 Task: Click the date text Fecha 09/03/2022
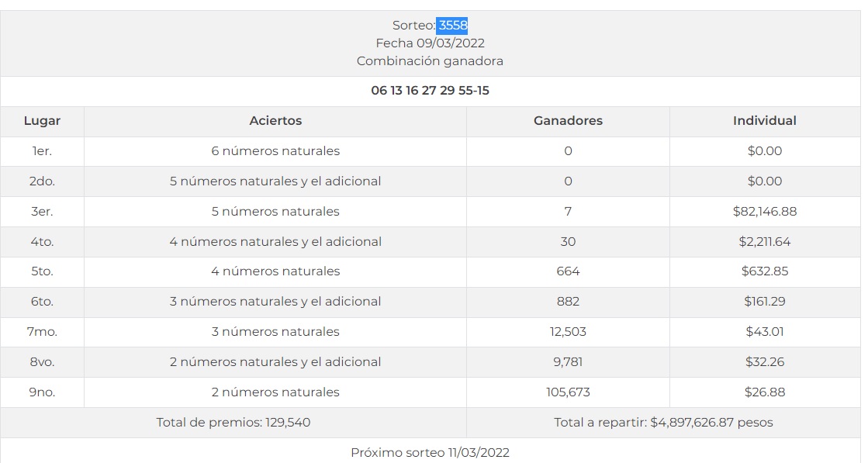point(430,43)
